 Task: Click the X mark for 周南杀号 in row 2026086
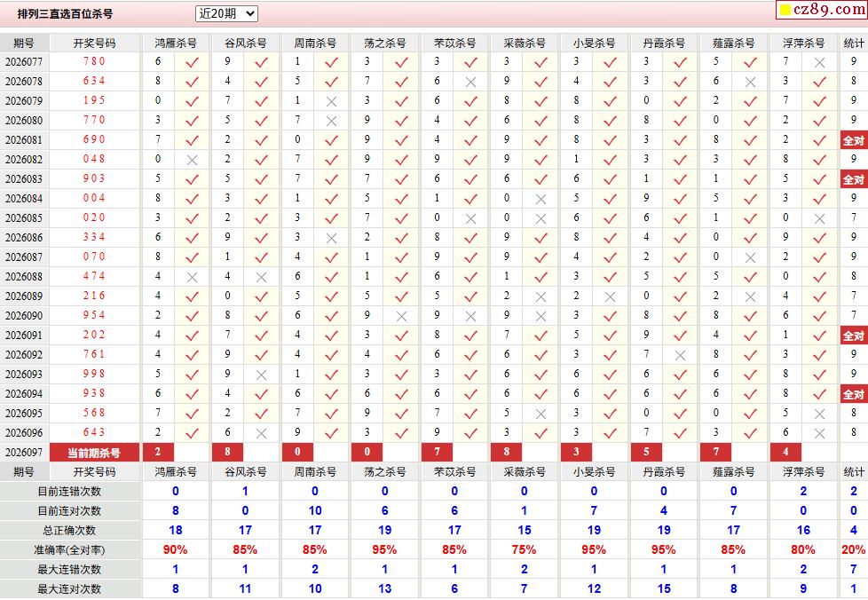(x=331, y=238)
